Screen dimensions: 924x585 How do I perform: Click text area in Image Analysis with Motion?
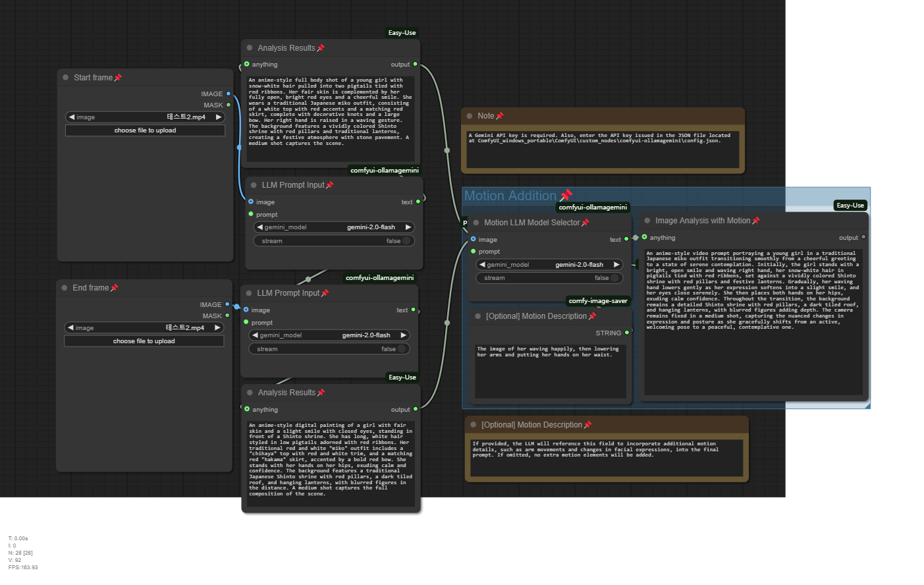click(753, 321)
